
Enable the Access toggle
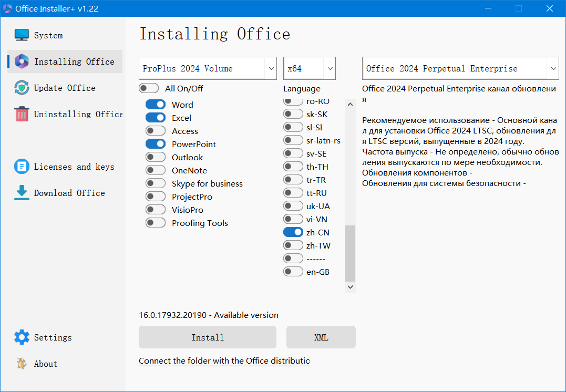[156, 131]
